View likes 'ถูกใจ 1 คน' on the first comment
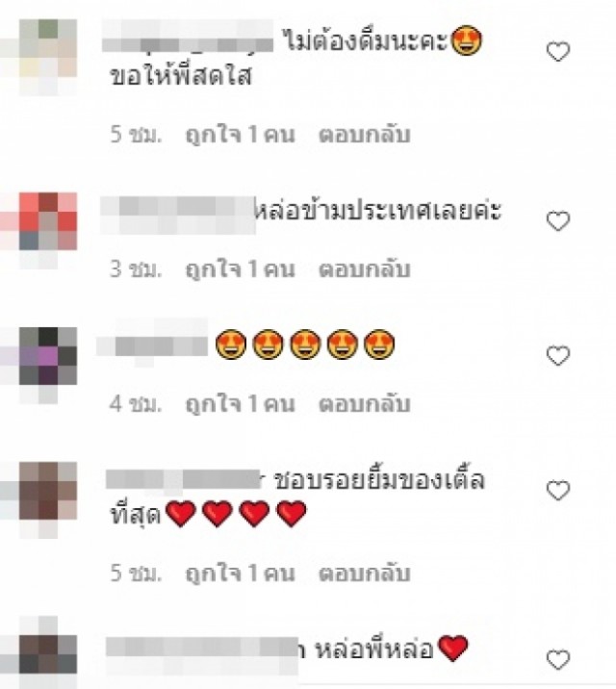The width and height of the screenshot is (616, 689). (x=240, y=135)
